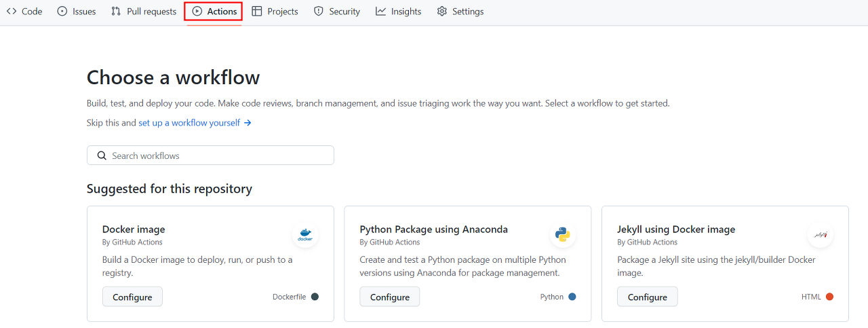Click the Security shield icon
The image size is (868, 328).
(x=319, y=12)
